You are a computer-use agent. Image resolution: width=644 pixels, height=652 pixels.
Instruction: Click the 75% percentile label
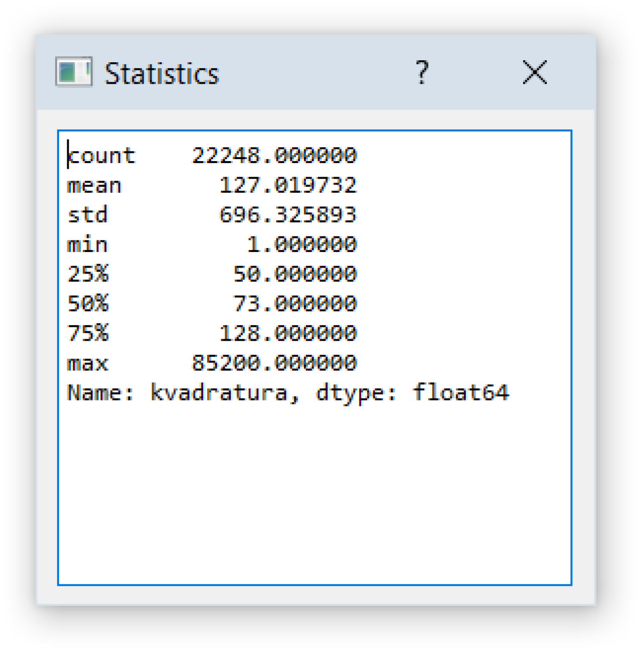pyautogui.click(x=88, y=333)
